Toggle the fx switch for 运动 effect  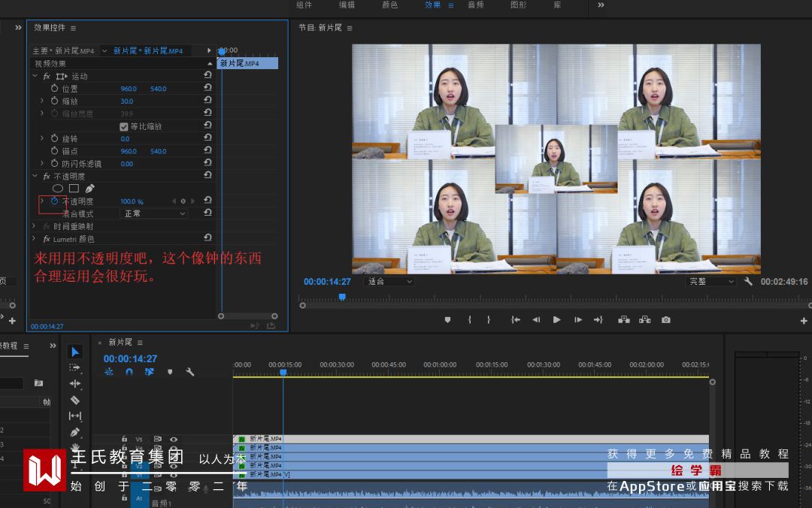point(47,76)
